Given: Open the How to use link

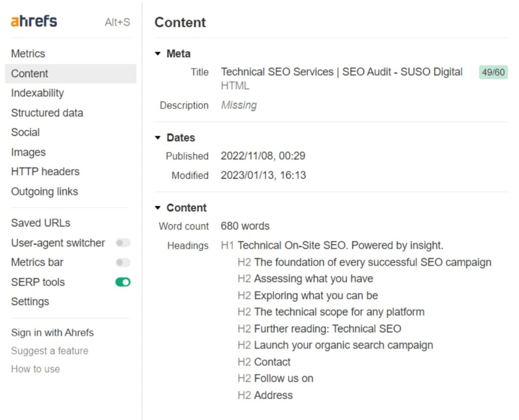Looking at the screenshot, I should 35,369.
